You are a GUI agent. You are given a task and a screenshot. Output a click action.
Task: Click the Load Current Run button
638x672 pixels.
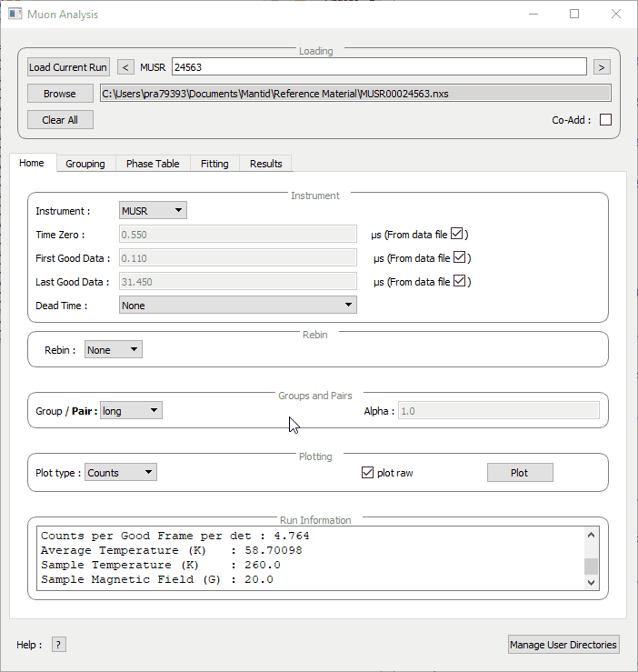68,67
